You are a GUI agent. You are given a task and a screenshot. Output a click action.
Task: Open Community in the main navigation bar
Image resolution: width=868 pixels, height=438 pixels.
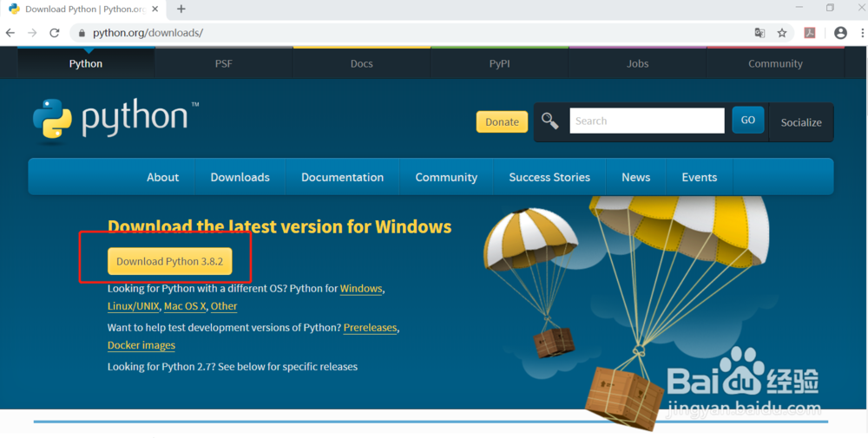446,177
